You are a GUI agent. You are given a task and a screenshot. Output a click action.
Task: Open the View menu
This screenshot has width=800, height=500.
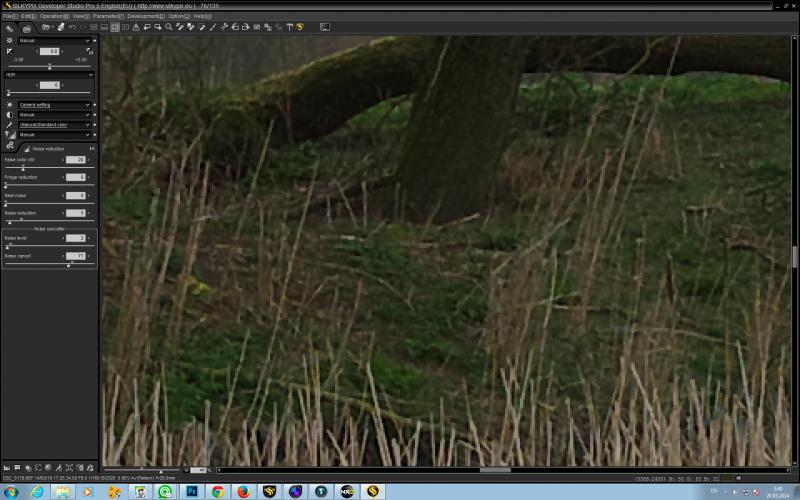(x=81, y=16)
